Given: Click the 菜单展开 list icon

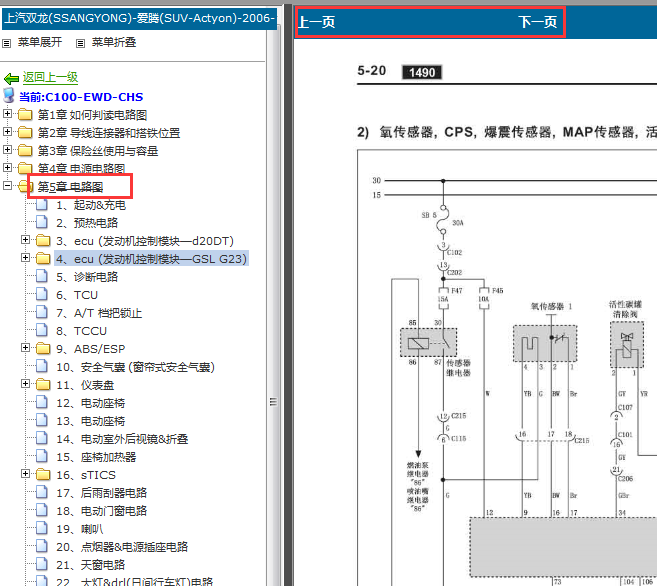Looking at the screenshot, I should (8, 43).
